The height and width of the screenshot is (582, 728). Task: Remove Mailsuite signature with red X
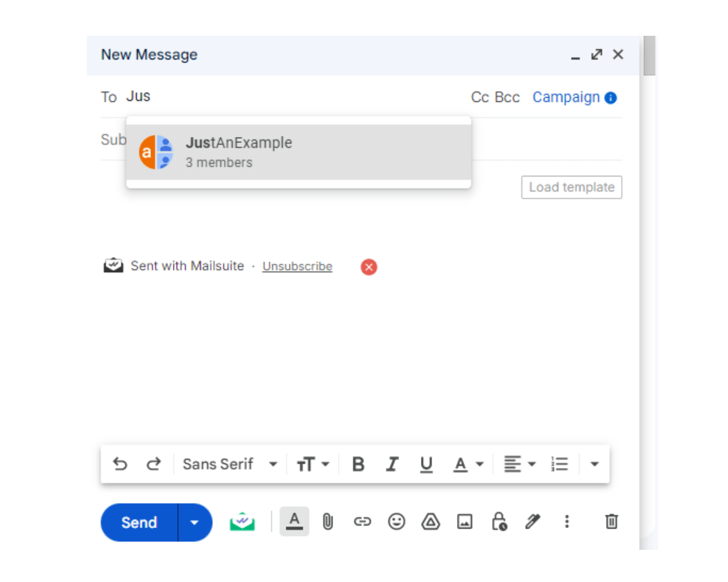coord(369,267)
